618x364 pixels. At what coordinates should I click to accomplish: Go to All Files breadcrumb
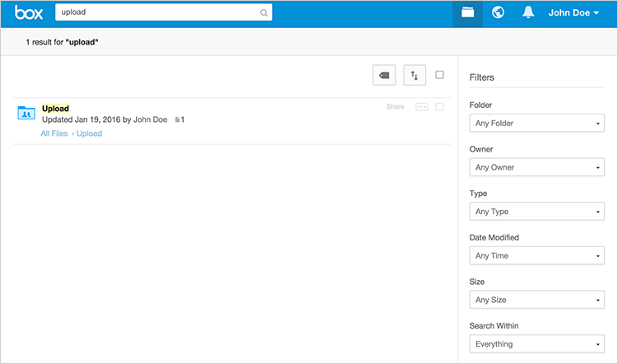click(54, 133)
